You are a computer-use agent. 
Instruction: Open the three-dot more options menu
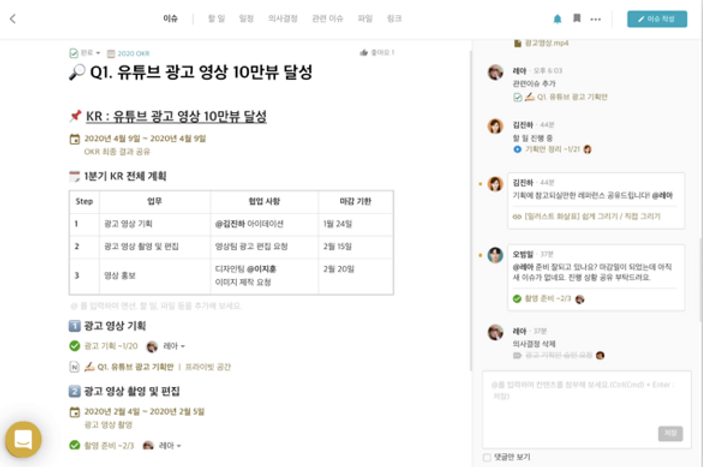595,19
